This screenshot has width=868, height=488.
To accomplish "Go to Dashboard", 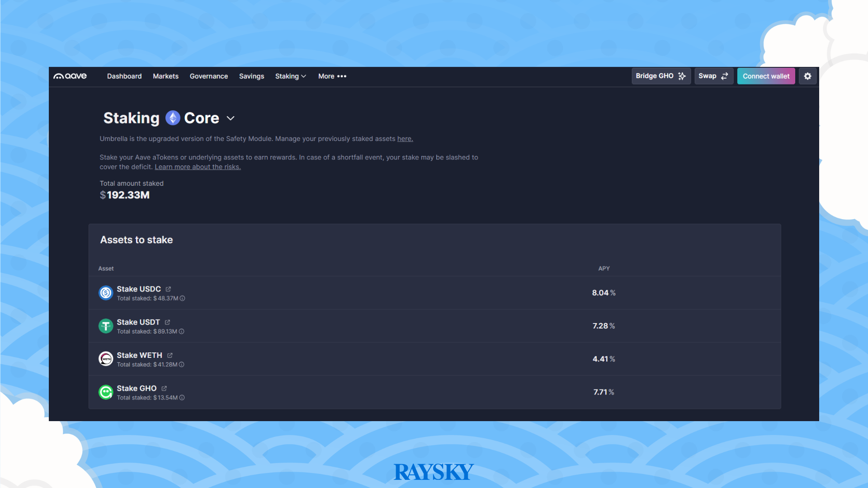I will tap(124, 76).
